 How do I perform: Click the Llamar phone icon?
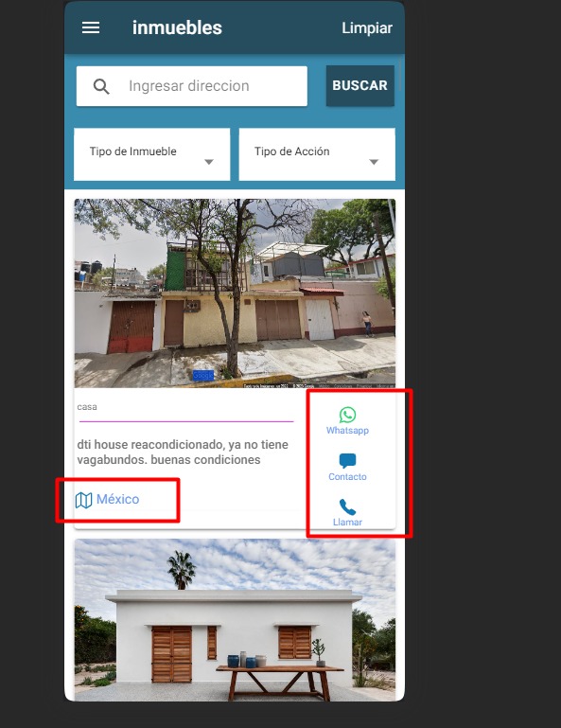(347, 507)
